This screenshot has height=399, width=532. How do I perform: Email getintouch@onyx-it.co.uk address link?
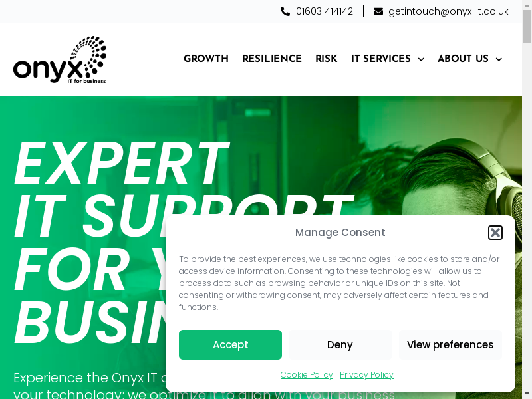(x=448, y=11)
